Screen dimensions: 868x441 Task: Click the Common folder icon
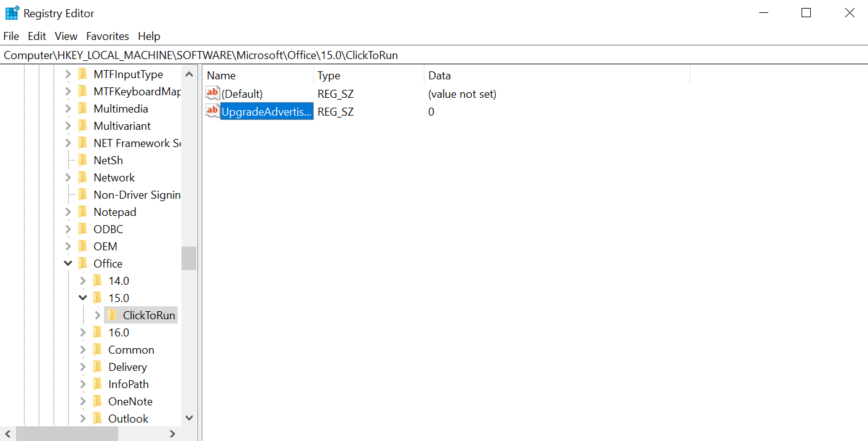[x=97, y=350]
